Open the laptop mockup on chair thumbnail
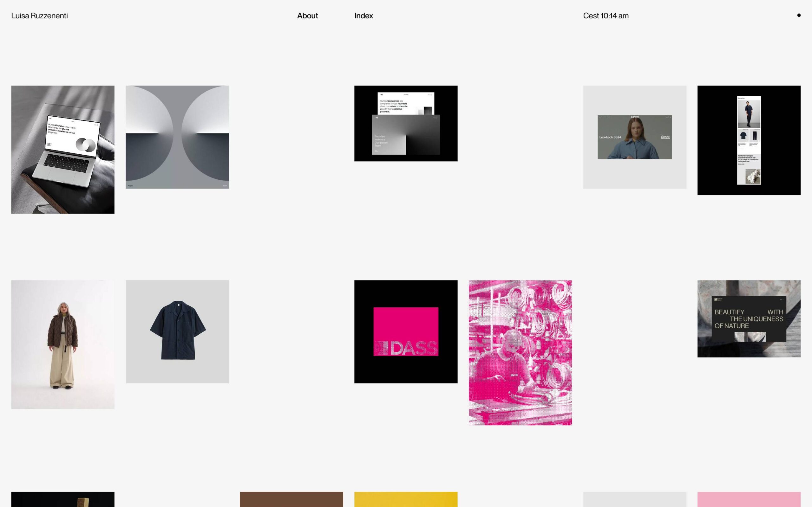This screenshot has width=812, height=507. pyautogui.click(x=63, y=150)
